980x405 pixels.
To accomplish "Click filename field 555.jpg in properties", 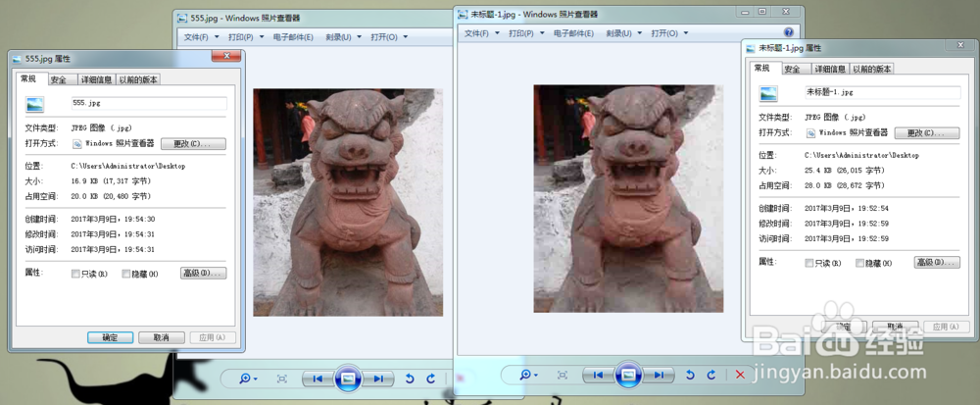I will tap(149, 103).
